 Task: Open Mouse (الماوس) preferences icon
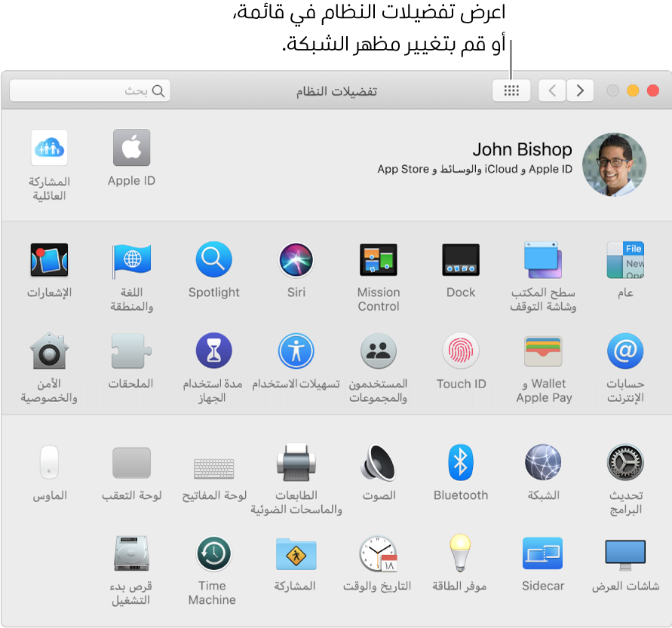coord(49,463)
